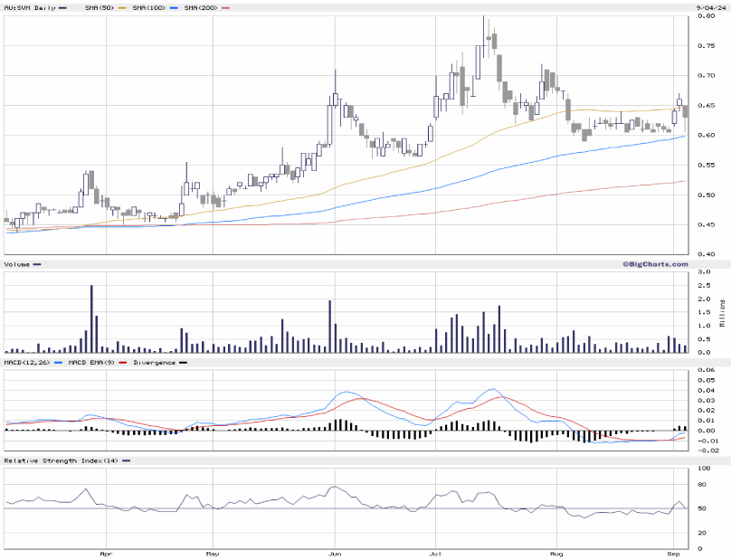Click the Jun label on the time axis
This screenshot has height=560, width=731.
[x=335, y=552]
